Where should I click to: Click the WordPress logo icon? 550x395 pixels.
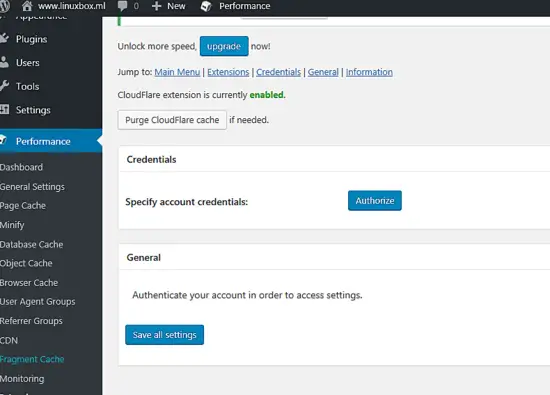5,6
